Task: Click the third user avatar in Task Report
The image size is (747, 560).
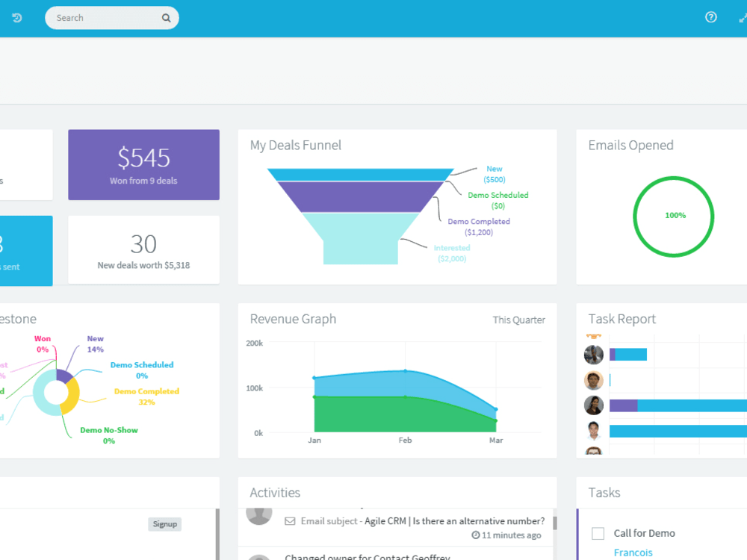Action: (594, 405)
